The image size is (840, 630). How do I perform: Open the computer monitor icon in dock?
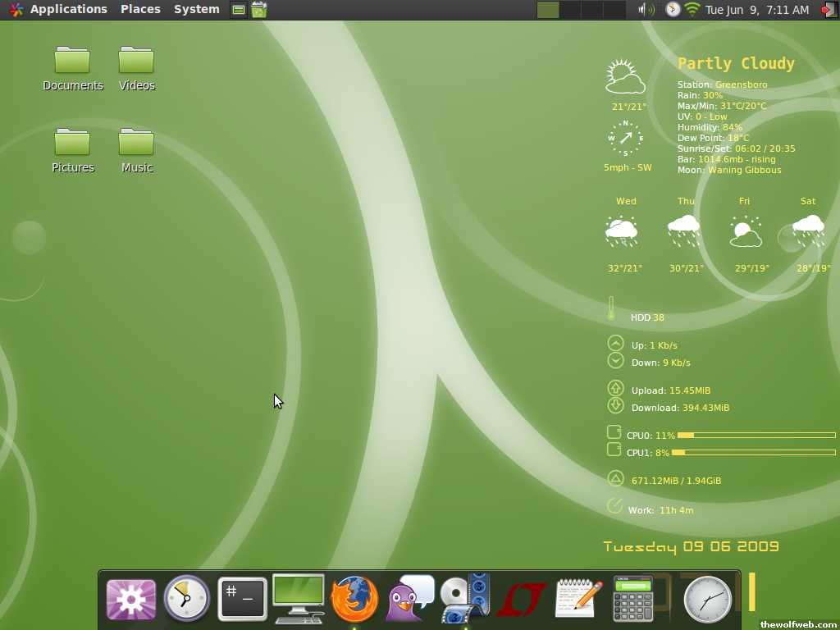click(299, 598)
